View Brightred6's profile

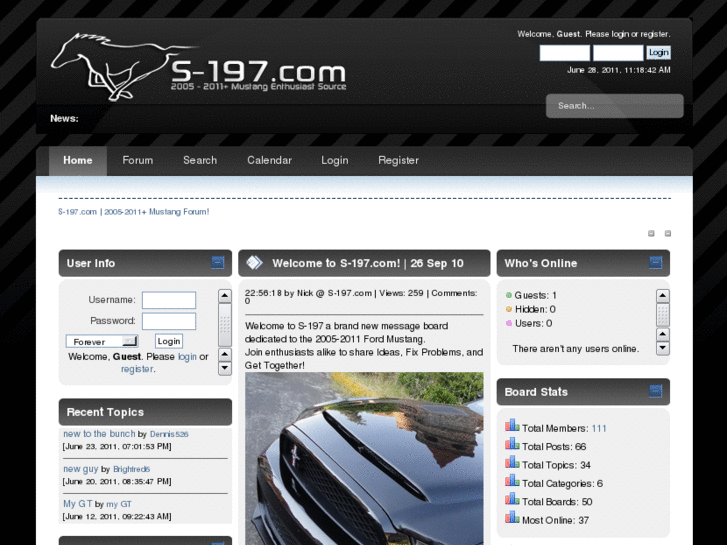tap(132, 469)
